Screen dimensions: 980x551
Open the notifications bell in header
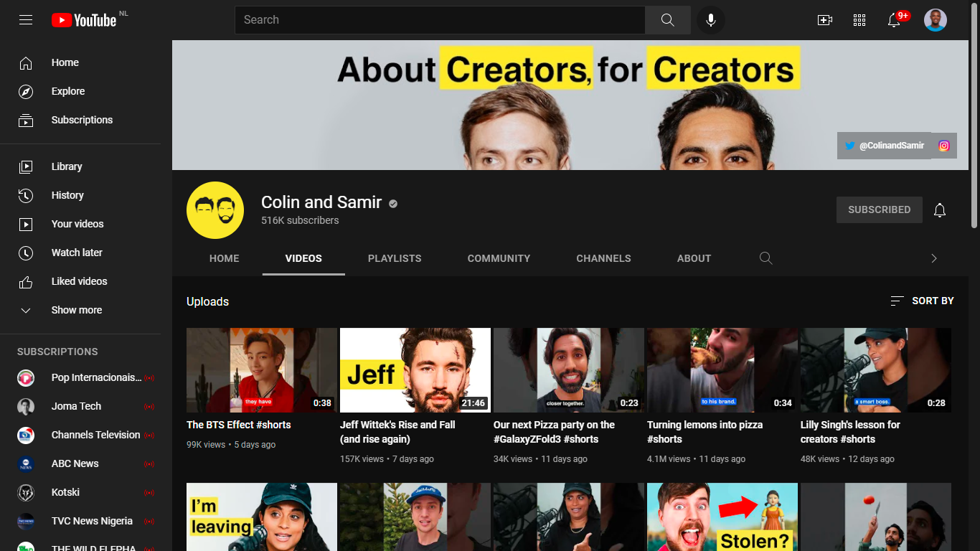[x=894, y=20]
